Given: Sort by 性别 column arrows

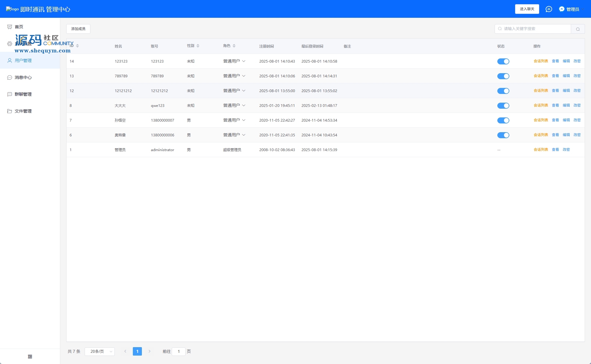Looking at the screenshot, I should pos(198,46).
